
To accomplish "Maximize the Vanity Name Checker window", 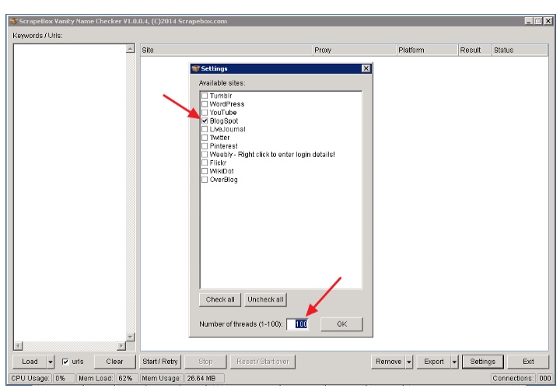I will pyautogui.click(x=538, y=21).
